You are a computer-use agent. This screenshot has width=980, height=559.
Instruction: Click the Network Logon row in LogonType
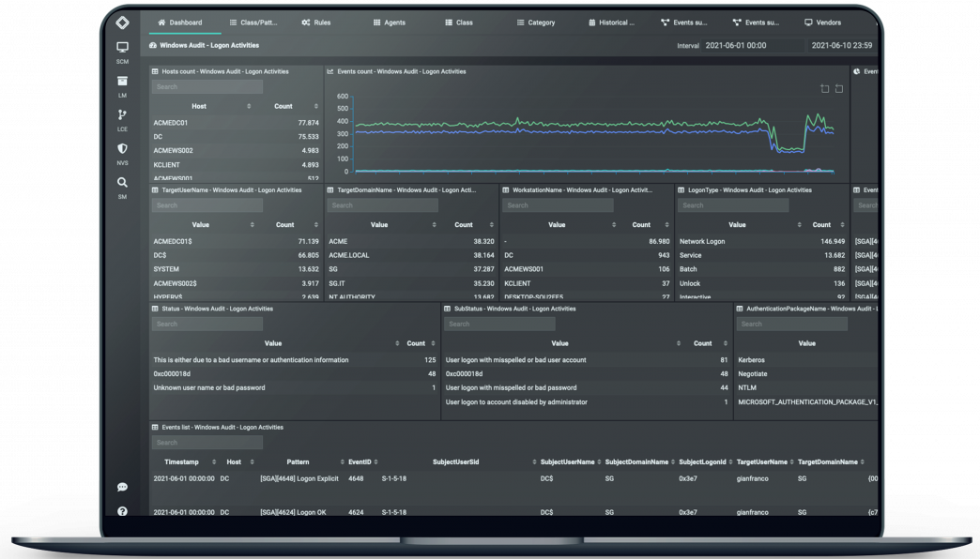click(702, 242)
